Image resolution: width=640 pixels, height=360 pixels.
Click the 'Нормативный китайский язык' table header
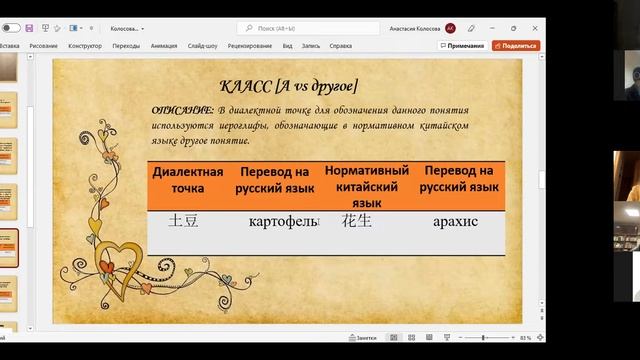(367, 187)
